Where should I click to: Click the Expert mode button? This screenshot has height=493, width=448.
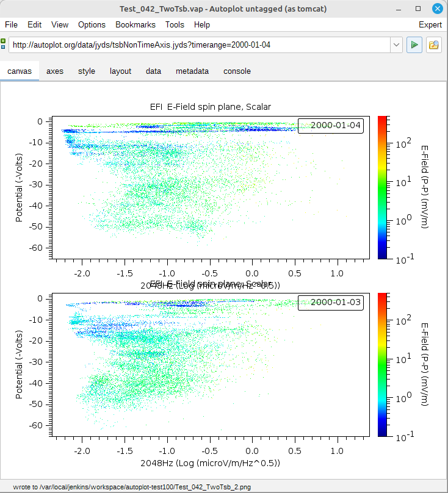tap(430, 24)
